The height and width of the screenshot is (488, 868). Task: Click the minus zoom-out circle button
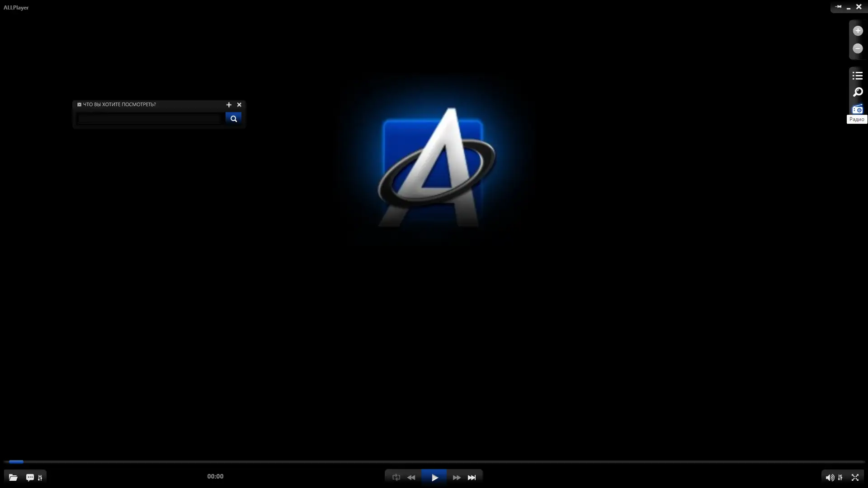tap(858, 48)
